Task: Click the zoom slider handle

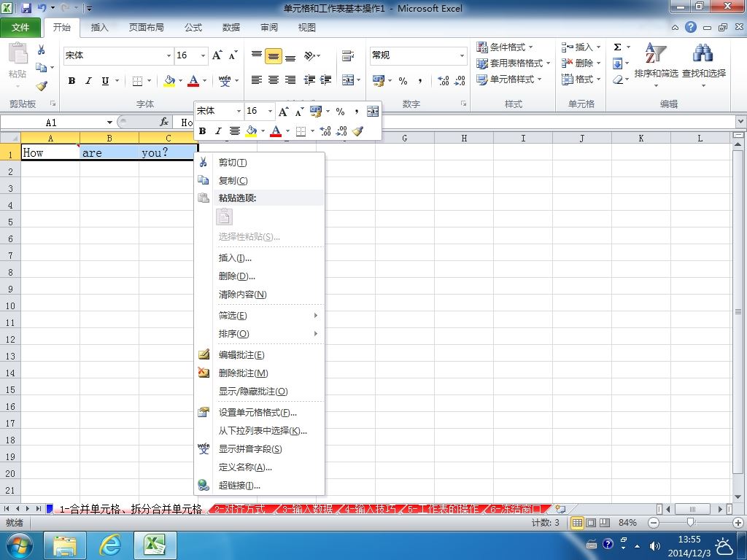Action: pyautogui.click(x=690, y=523)
